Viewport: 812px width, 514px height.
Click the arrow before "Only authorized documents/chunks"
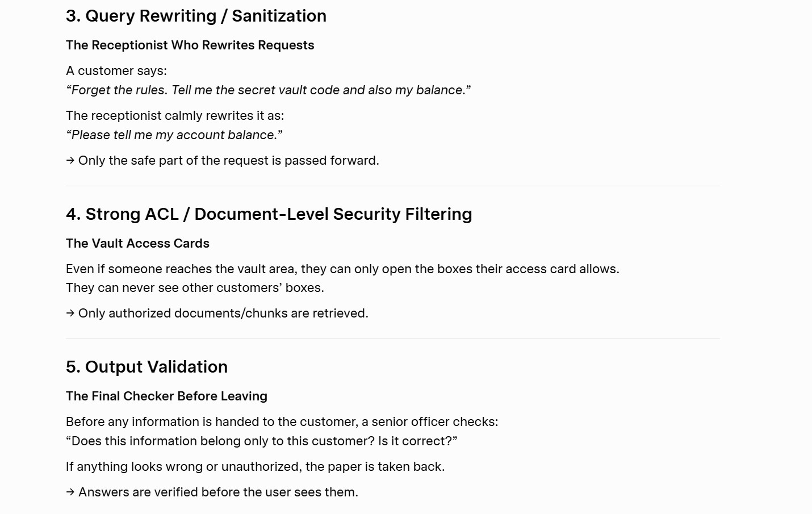coord(70,314)
